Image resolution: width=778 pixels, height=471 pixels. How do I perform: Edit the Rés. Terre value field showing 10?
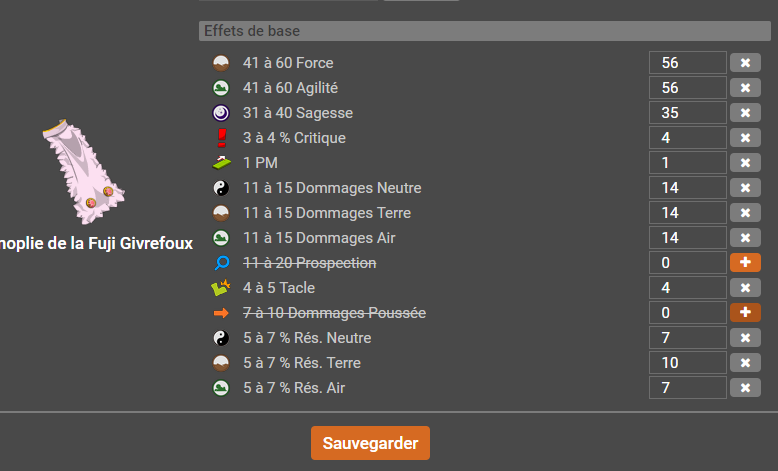pos(688,362)
